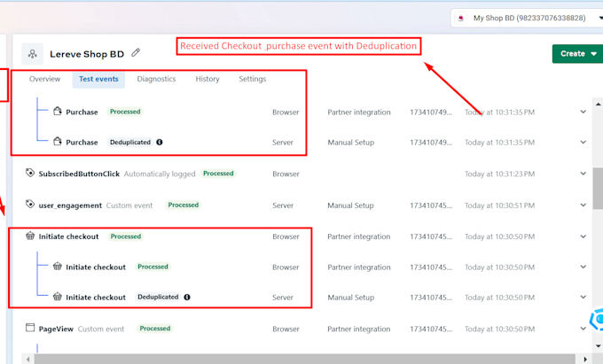Click the Browser label in SubscribedButtonClick row
603x364 pixels.
pyautogui.click(x=286, y=174)
